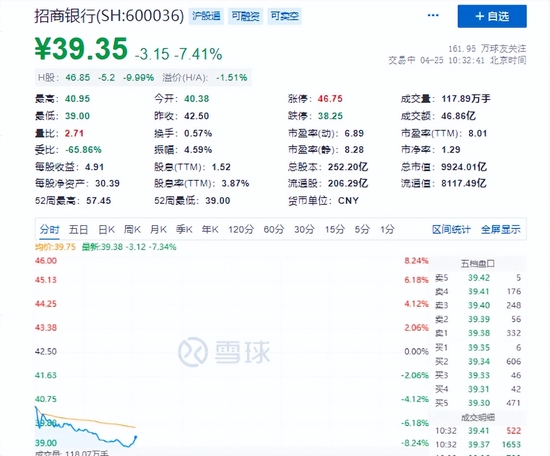Click the 沪股通 tag
Screen dimensions: 550x456
click(x=206, y=16)
